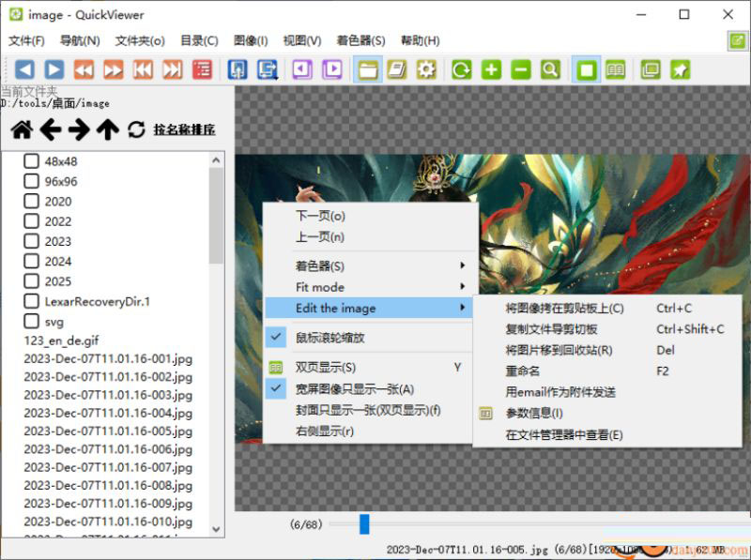Click the fullscreen monitor toolbar icon
Image resolution: width=751 pixels, height=560 pixels.
coord(651,69)
